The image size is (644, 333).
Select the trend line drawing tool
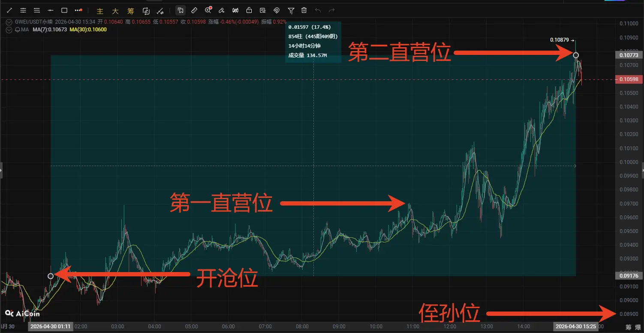coord(9,10)
